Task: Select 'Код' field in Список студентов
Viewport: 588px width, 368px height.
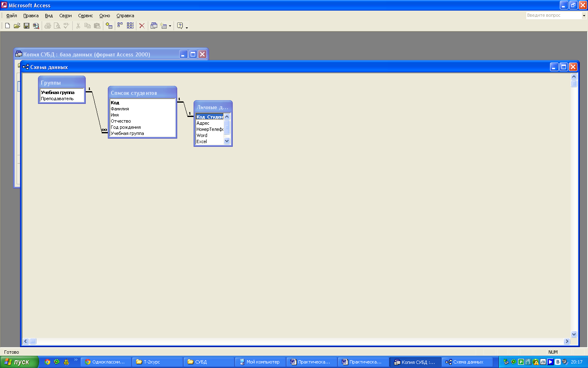Action: point(143,103)
